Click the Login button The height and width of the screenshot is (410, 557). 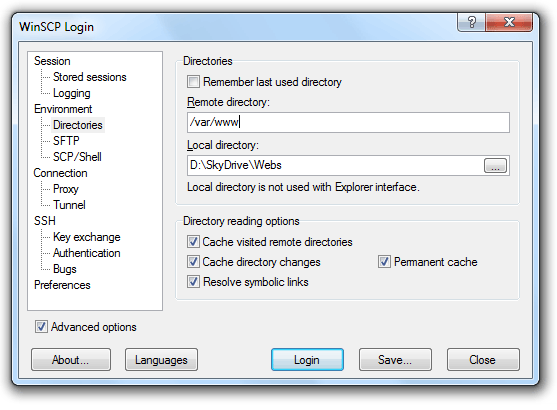coord(307,360)
